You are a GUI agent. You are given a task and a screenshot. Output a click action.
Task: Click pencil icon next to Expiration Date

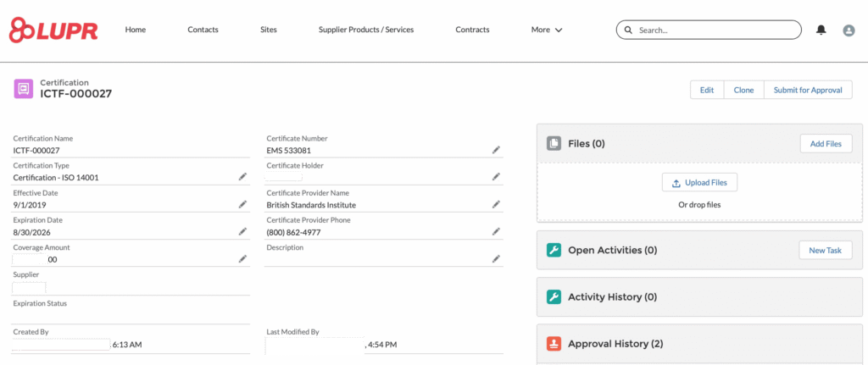tap(242, 231)
